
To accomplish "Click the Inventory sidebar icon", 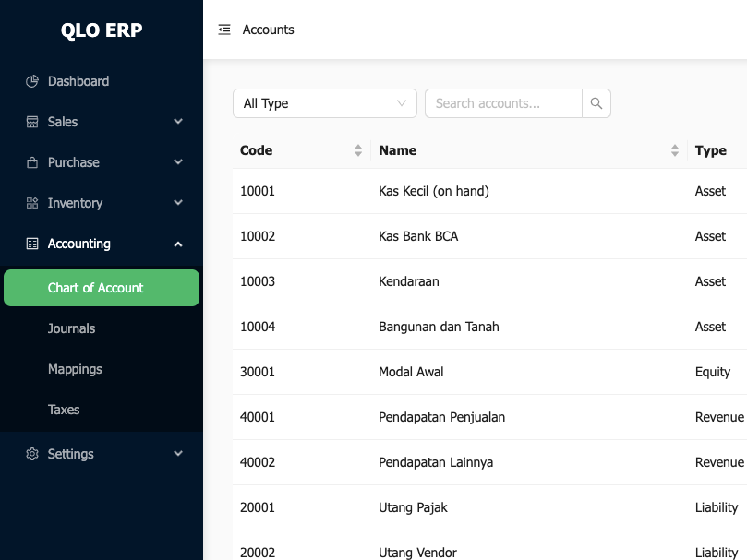I will pos(32,203).
